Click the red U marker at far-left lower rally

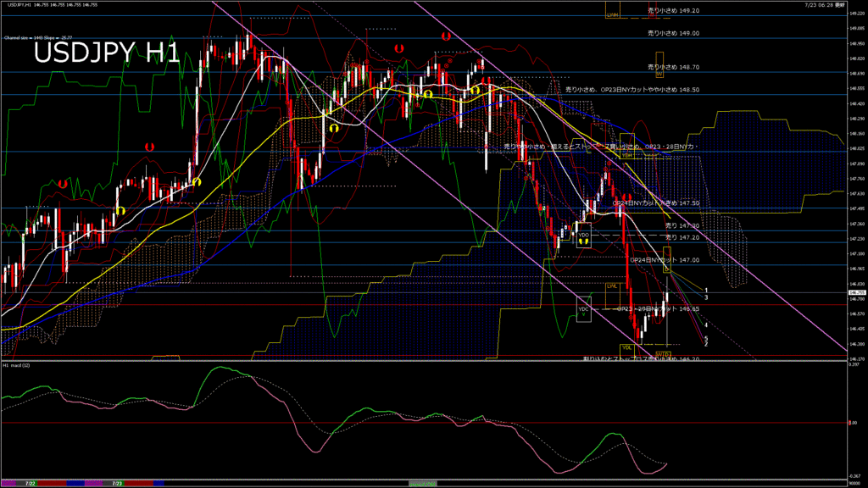tap(63, 184)
